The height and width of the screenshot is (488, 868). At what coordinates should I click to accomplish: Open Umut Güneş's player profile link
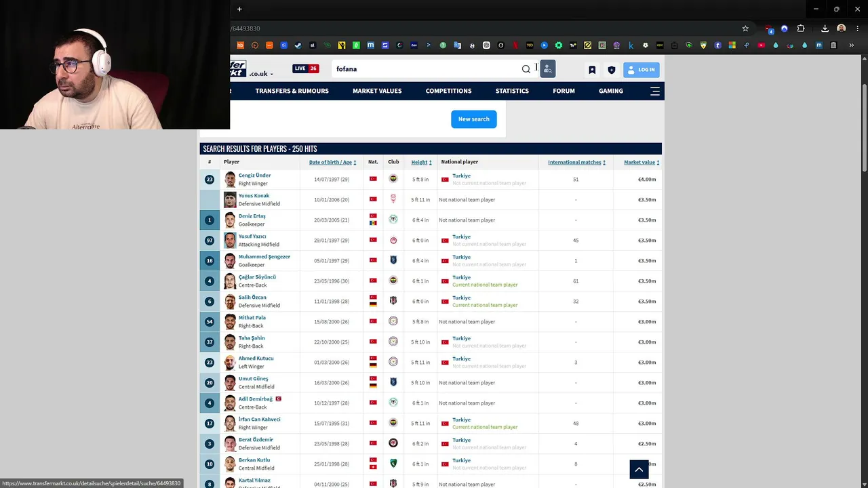coord(253,379)
